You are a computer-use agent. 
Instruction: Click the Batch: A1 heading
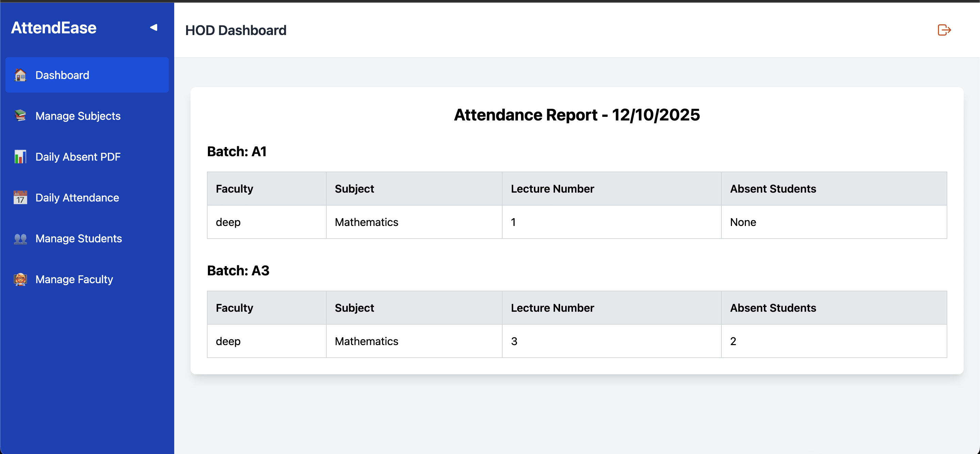click(x=236, y=151)
